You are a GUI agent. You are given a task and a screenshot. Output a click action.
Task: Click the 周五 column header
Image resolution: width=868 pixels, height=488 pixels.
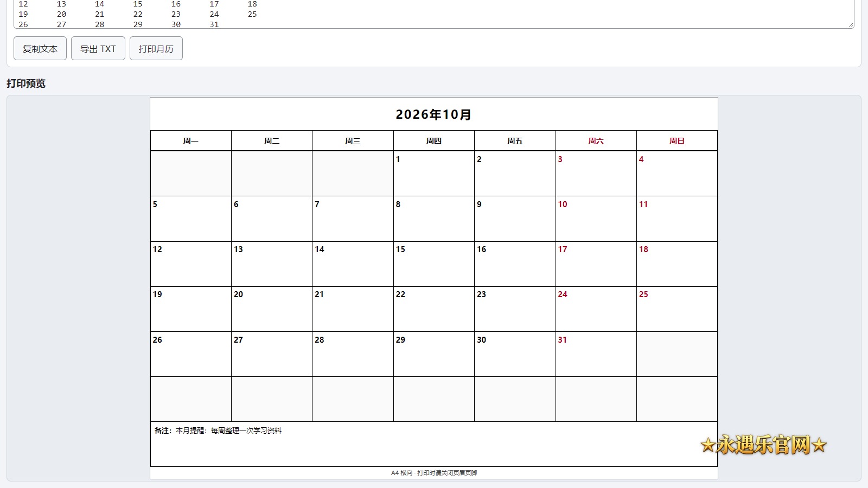515,141
